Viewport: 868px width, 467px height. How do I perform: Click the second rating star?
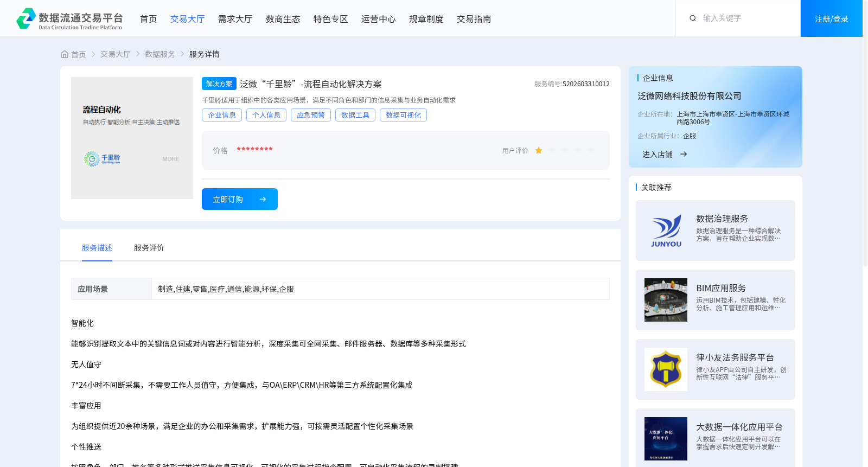pos(552,151)
